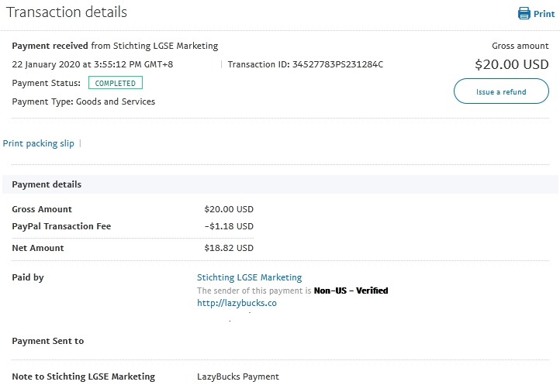Select the LazyBucks Payment note text

click(x=238, y=377)
